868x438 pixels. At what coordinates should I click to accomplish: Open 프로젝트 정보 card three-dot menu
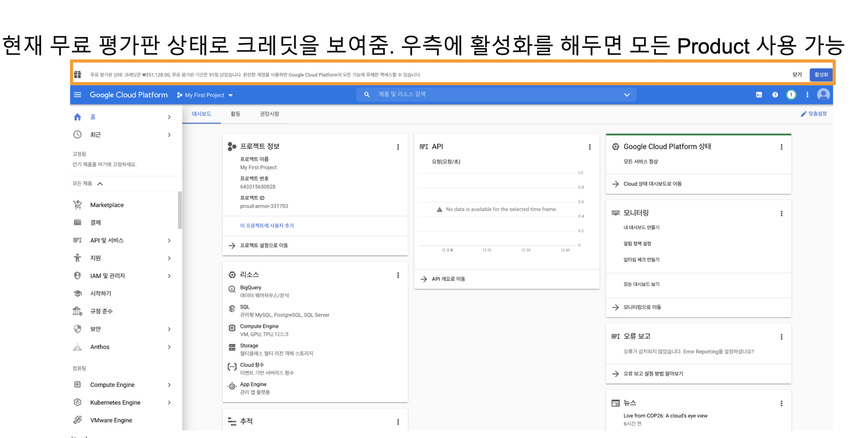tap(398, 147)
